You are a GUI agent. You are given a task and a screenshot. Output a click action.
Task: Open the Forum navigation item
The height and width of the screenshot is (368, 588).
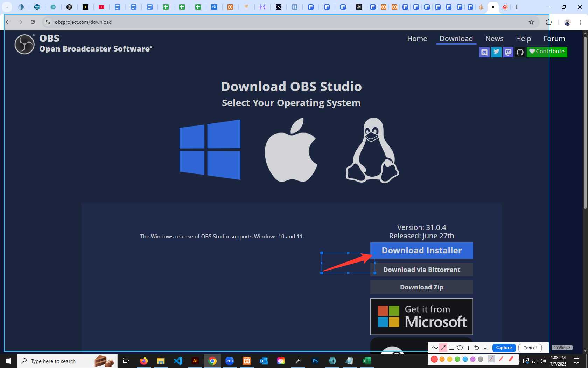(x=554, y=39)
